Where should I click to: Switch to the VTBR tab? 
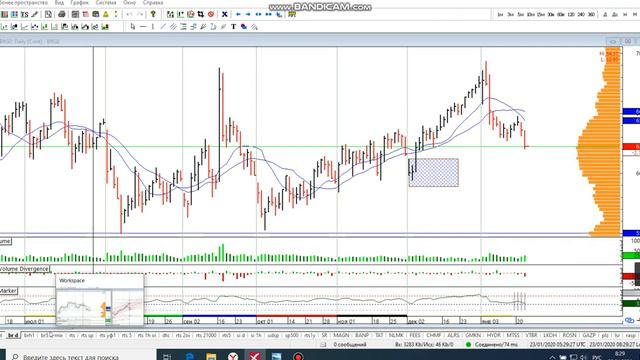(x=531, y=335)
